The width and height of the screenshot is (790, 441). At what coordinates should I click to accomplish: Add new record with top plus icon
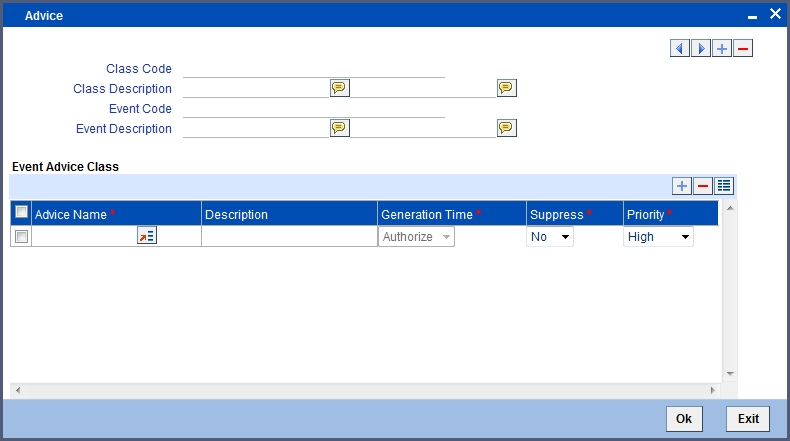pyautogui.click(x=722, y=48)
